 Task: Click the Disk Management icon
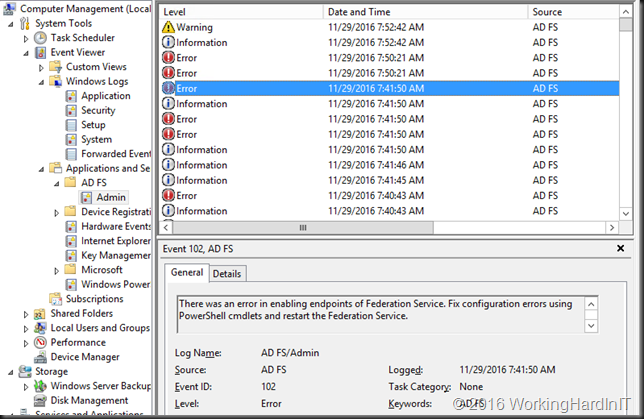(40, 400)
